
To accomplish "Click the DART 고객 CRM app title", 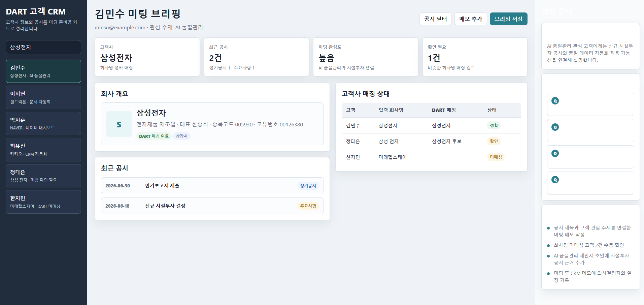I will [x=36, y=11].
